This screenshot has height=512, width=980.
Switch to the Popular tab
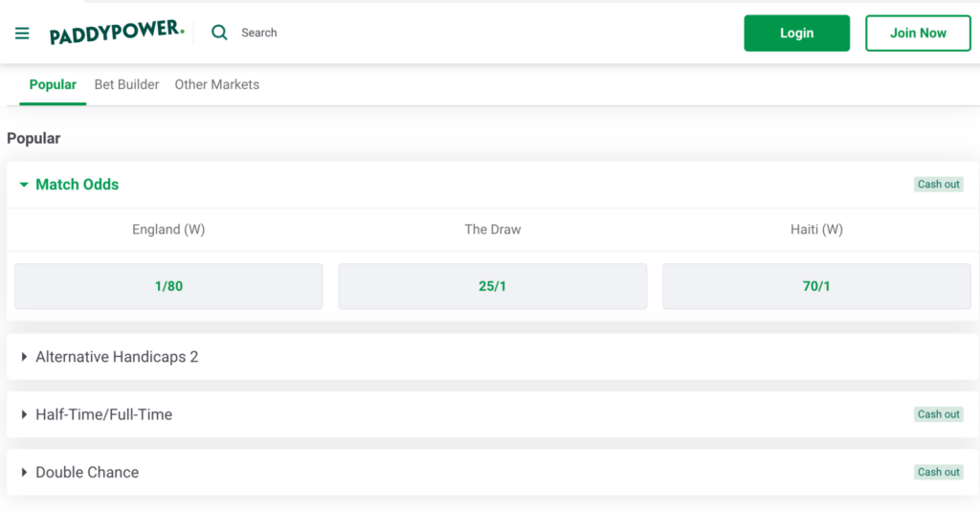click(53, 84)
